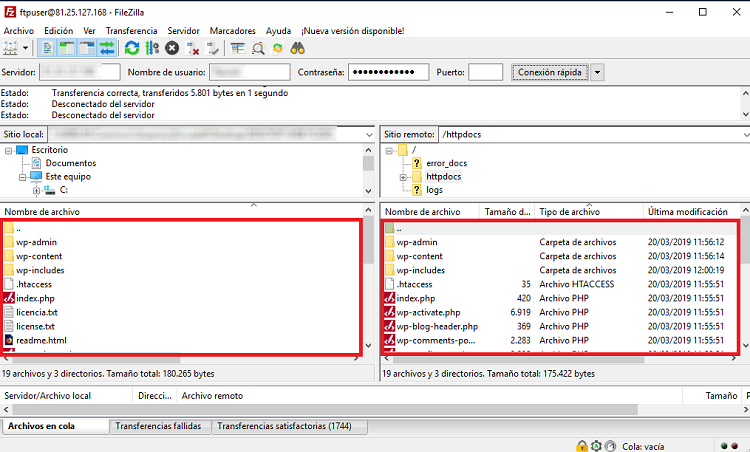Collapse Escritorio tree node
750x452 pixels.
(8, 151)
